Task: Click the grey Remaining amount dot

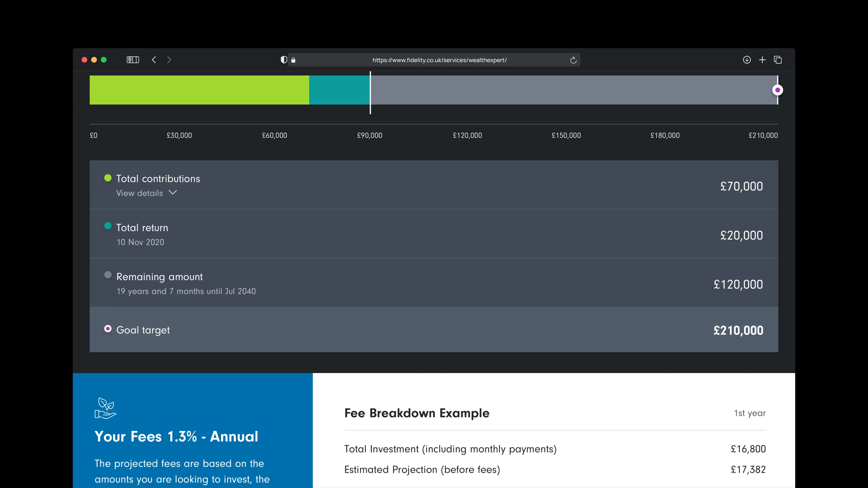Action: (108, 275)
